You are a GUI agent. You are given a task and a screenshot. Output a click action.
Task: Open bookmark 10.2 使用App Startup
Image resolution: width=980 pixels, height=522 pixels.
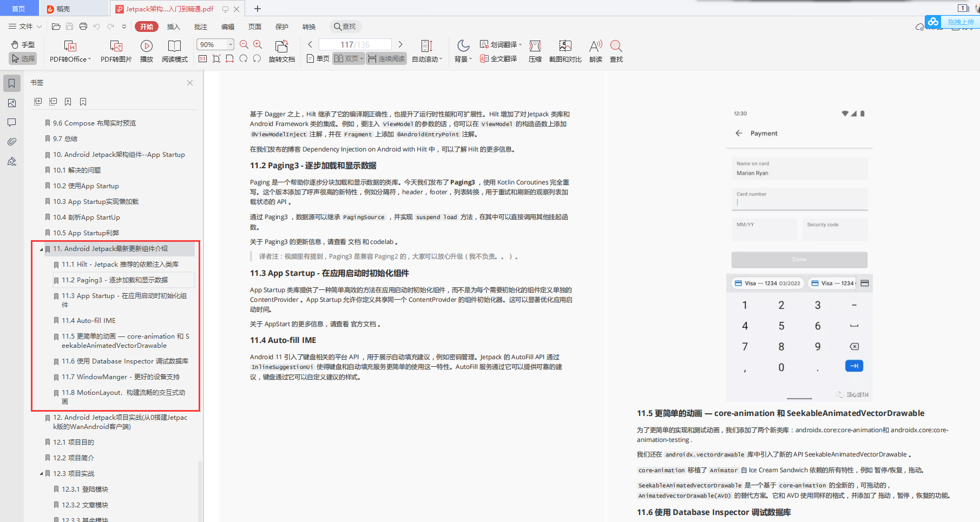86,186
